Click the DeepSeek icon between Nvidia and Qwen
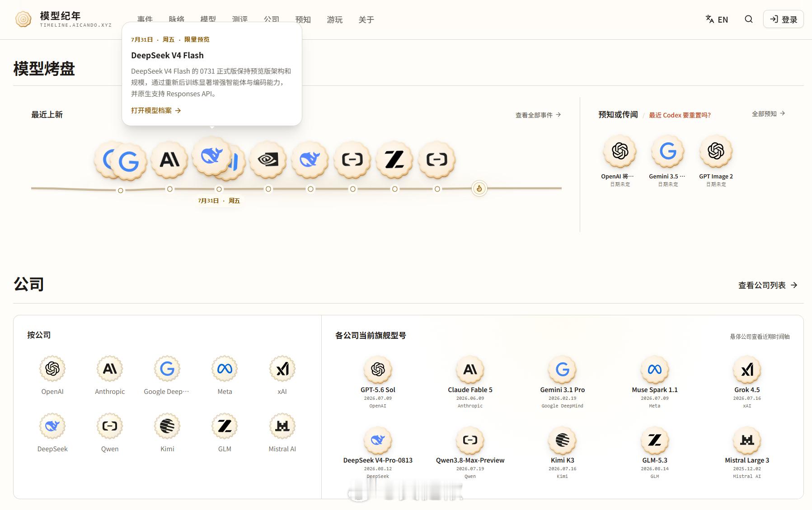Viewport: 812px width, 510px height. pos(310,159)
